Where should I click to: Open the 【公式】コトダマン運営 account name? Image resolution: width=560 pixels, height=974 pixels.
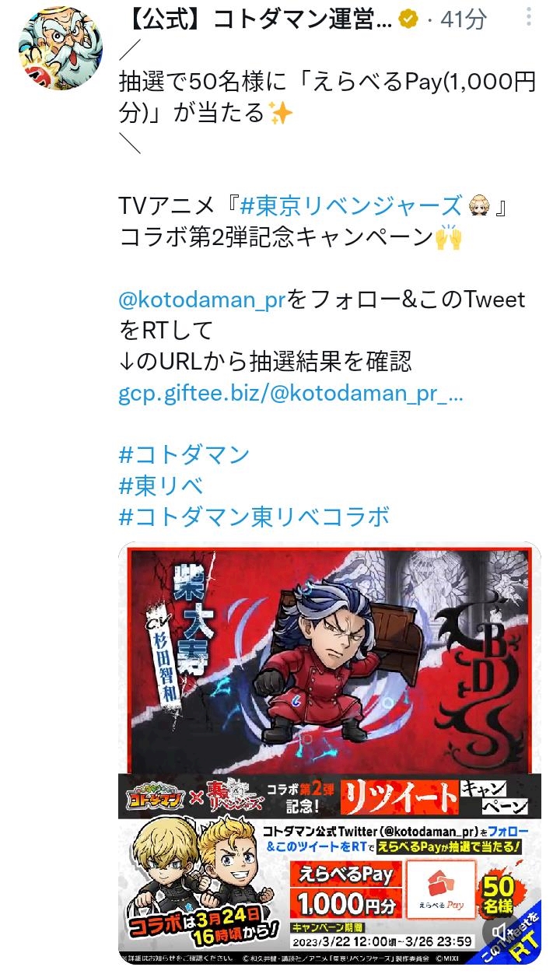257,19
